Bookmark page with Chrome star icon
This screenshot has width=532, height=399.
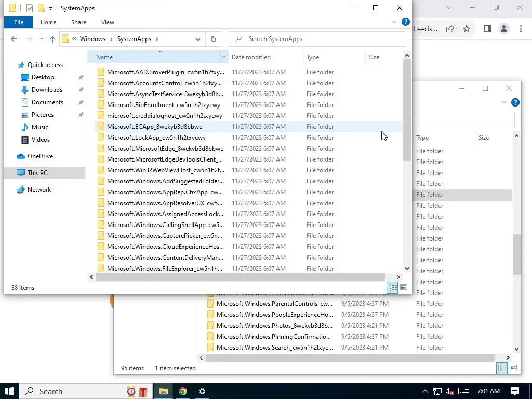click(x=467, y=29)
